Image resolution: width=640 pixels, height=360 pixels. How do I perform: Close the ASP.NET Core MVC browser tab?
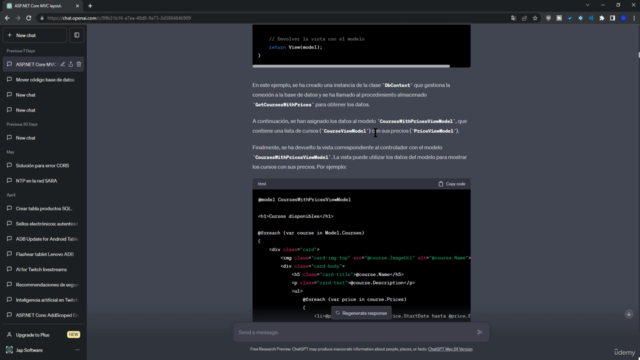pos(77,6)
